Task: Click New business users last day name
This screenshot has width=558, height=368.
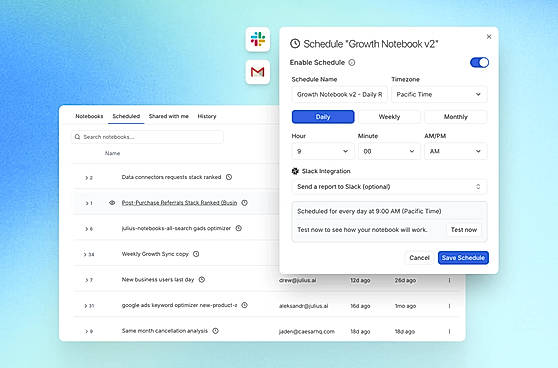Action: pyautogui.click(x=158, y=279)
